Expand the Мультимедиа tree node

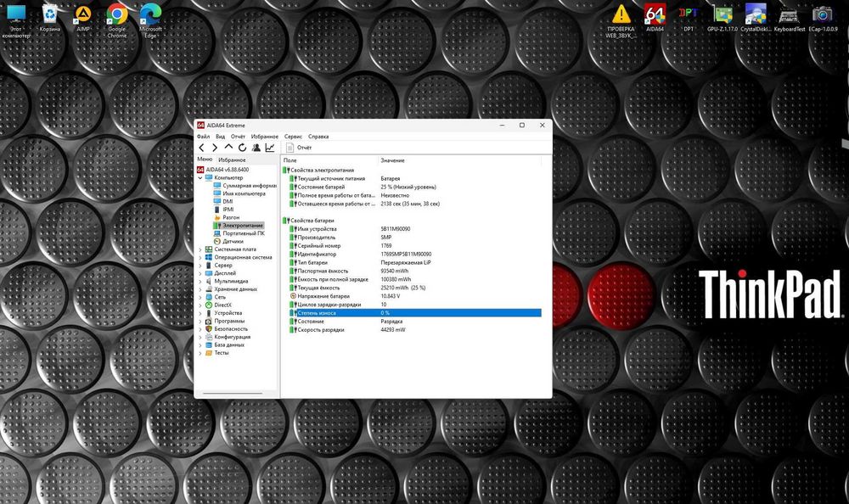click(x=200, y=281)
